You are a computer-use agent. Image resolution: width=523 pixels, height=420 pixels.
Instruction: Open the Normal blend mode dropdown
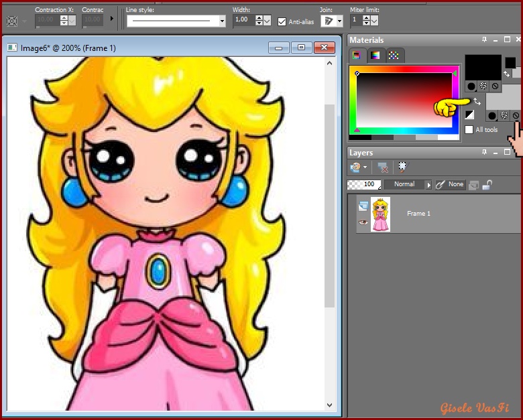[x=404, y=184]
